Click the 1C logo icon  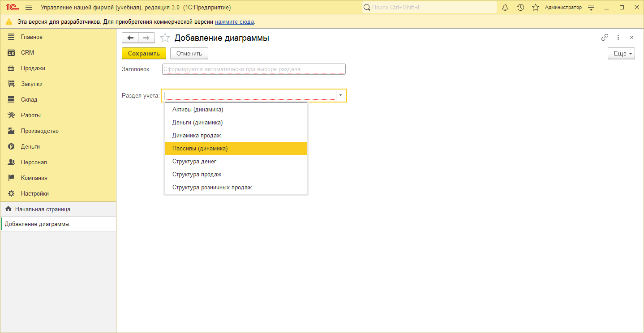(13, 8)
